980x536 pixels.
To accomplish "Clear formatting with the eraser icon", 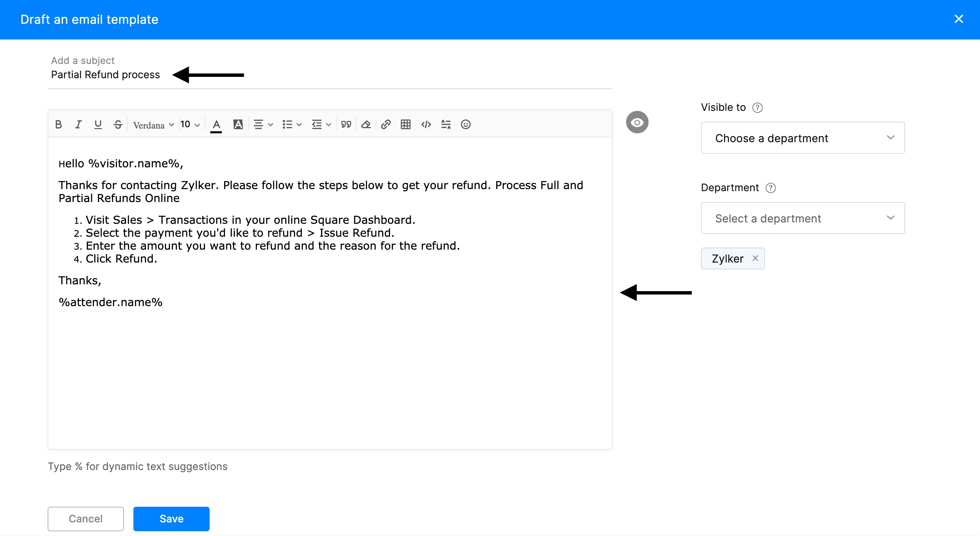I will [x=365, y=124].
